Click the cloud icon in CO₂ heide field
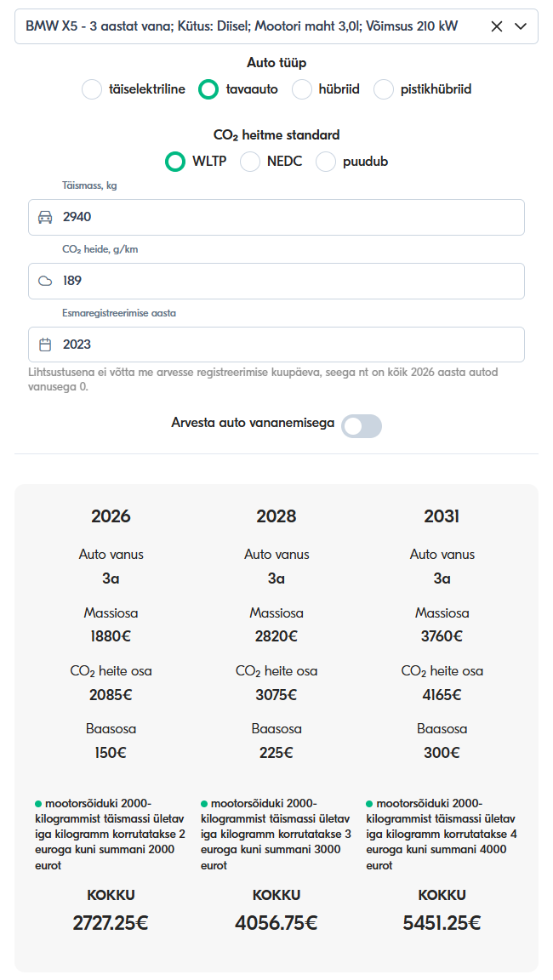The image size is (553, 980). [46, 281]
